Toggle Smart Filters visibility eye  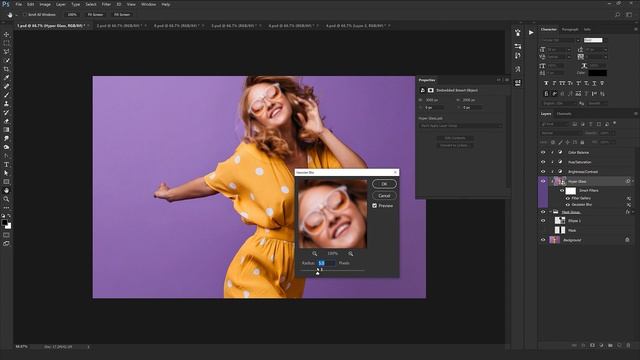click(562, 191)
